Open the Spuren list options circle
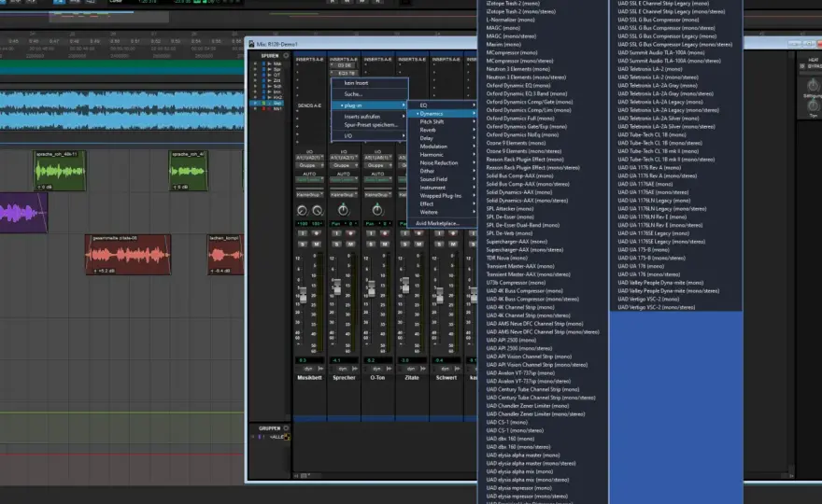This screenshot has width=822, height=504. [x=286, y=56]
